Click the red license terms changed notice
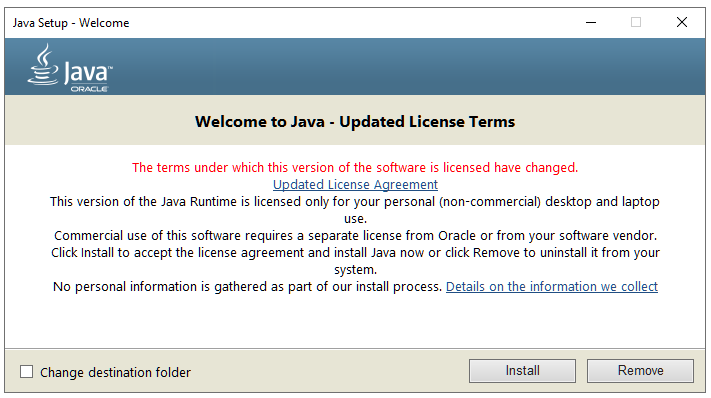Viewport: 711px width, 398px height. click(355, 167)
